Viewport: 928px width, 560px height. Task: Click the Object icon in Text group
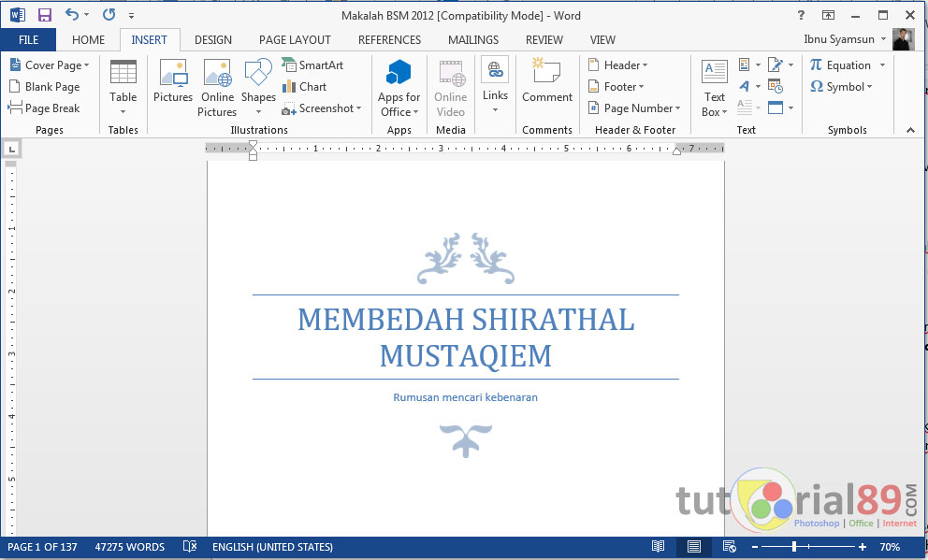pos(776,108)
